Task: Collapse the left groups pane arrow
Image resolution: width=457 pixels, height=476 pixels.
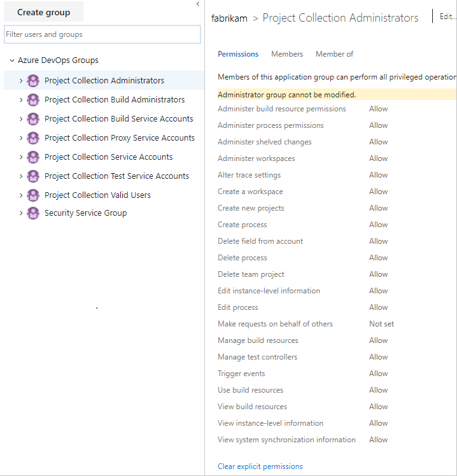Action: click(197, 4)
